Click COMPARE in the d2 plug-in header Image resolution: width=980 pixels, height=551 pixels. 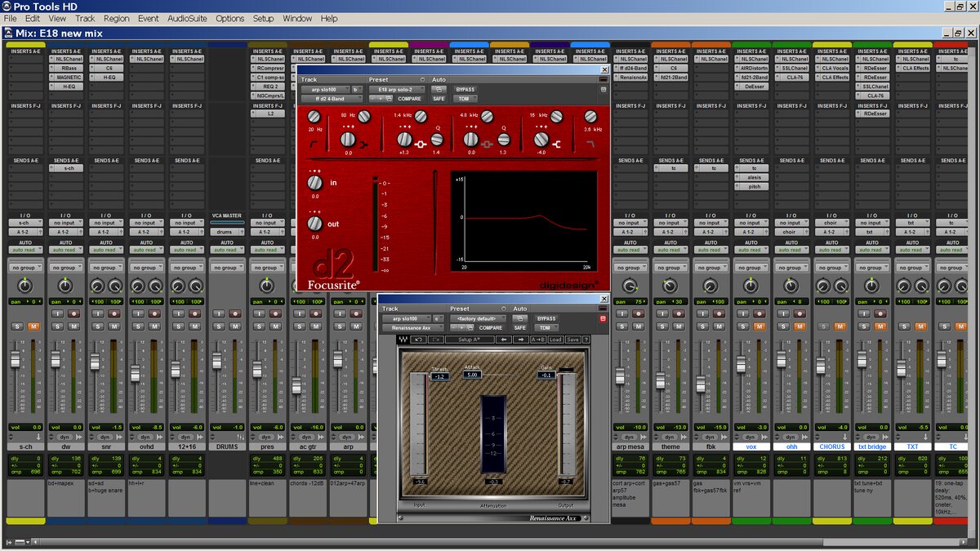409,99
